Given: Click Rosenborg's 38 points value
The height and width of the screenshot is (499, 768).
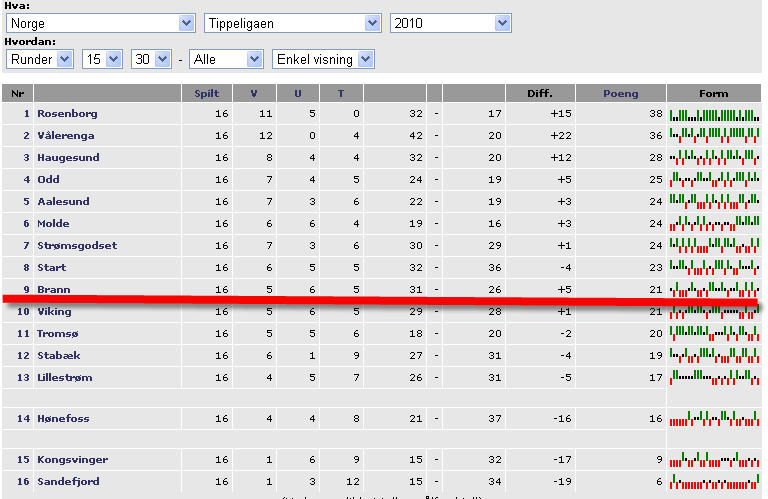Looking at the screenshot, I should [655, 114].
